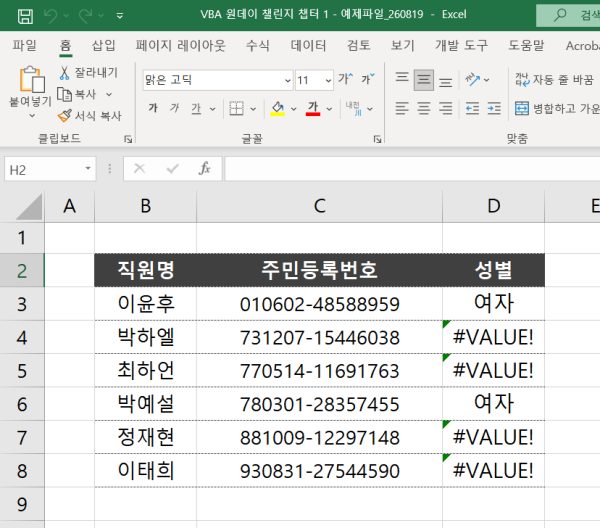Click the align left icon
Viewport: 600px width, 528px height.
pos(402,109)
